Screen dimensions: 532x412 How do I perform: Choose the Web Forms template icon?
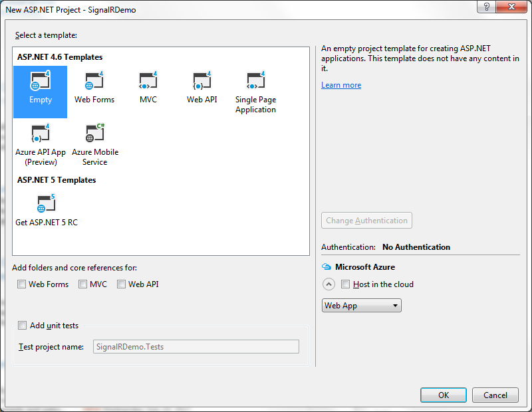(94, 80)
